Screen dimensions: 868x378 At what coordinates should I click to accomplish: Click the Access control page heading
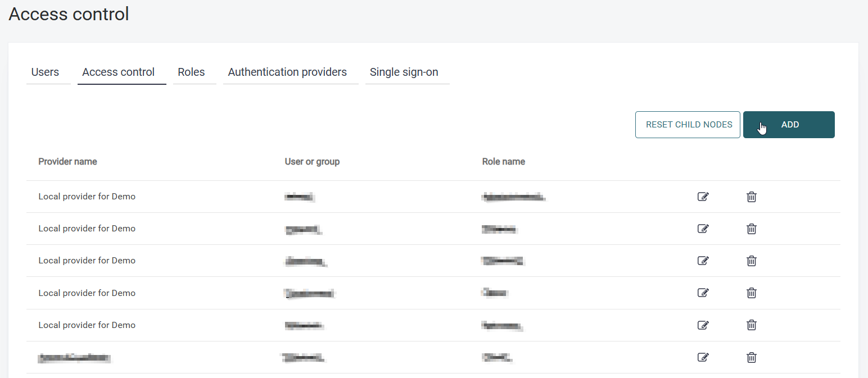(69, 14)
